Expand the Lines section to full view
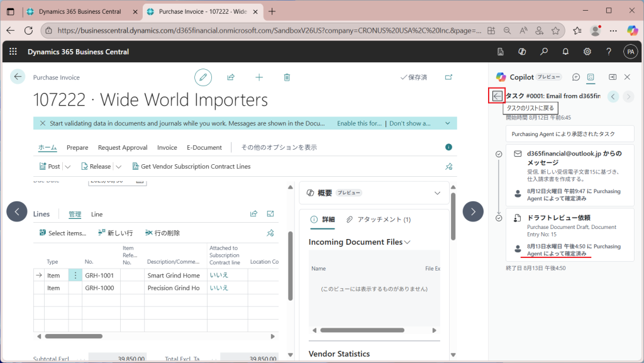Screen dimensions: 644x363 click(x=270, y=213)
